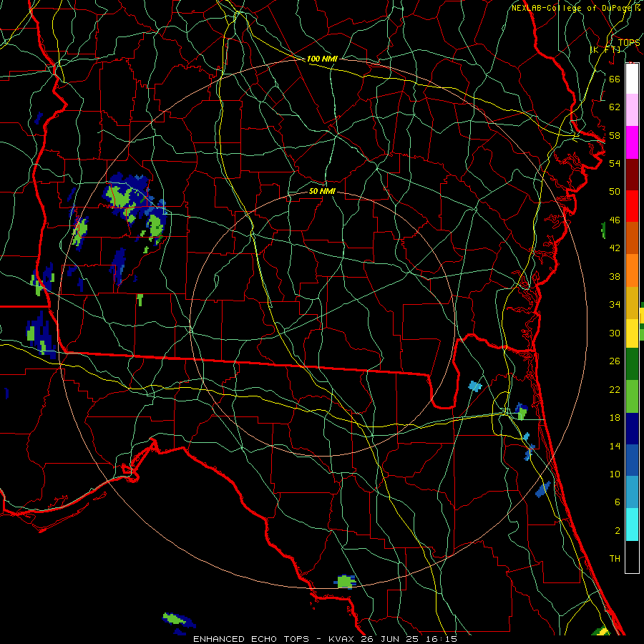644x644 pixels.
Task: Click the green echo on the southern 100 NMI ring
Action: [x=345, y=582]
